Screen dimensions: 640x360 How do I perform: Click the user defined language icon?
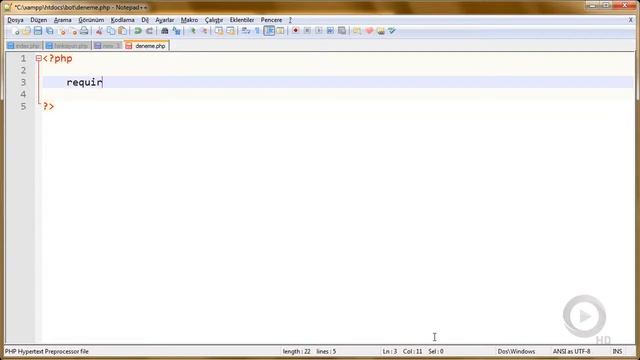click(280, 31)
